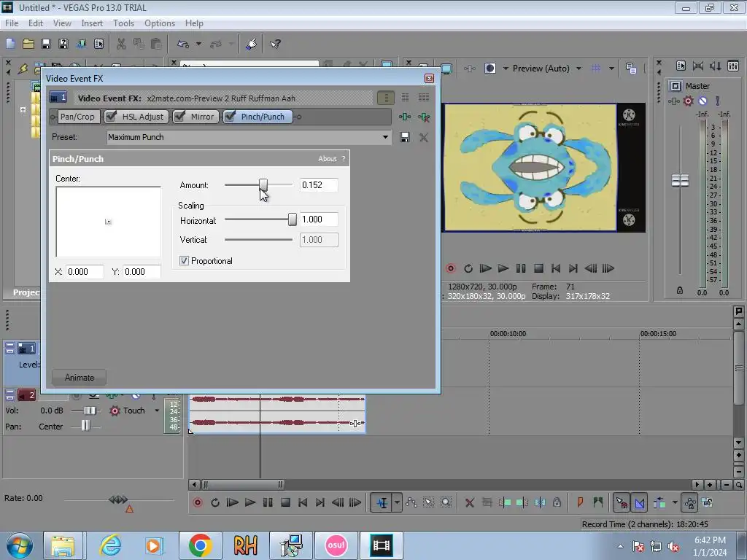747x560 pixels.
Task: Click the Center X coordinate field
Action: [x=85, y=272]
